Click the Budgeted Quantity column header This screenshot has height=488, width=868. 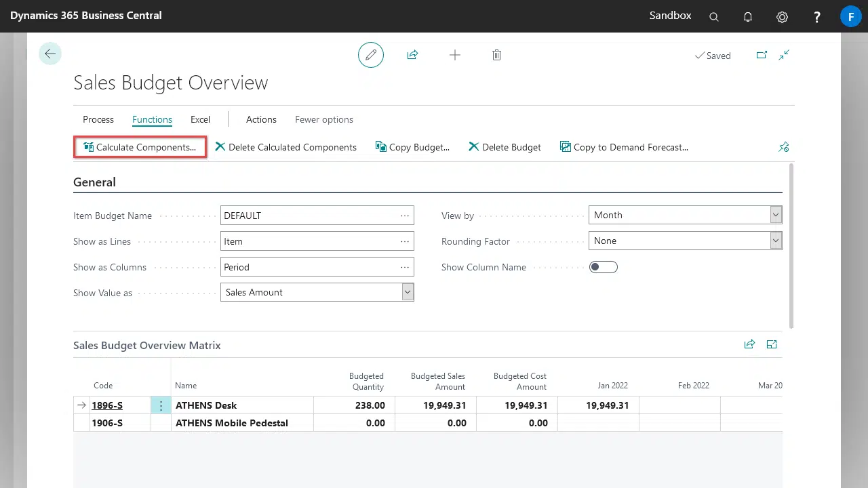tap(366, 382)
